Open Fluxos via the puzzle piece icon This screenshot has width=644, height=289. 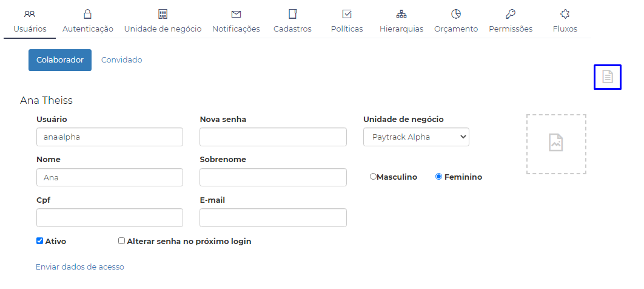565,14
